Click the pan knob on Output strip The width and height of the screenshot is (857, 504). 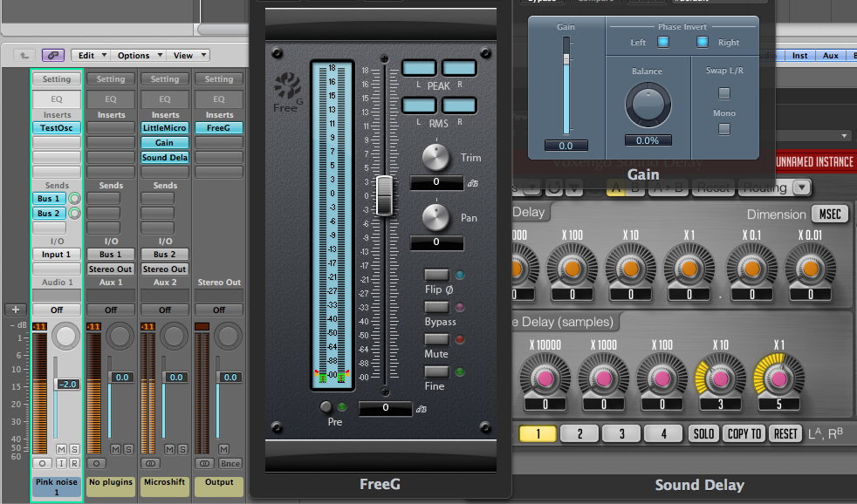point(228,336)
